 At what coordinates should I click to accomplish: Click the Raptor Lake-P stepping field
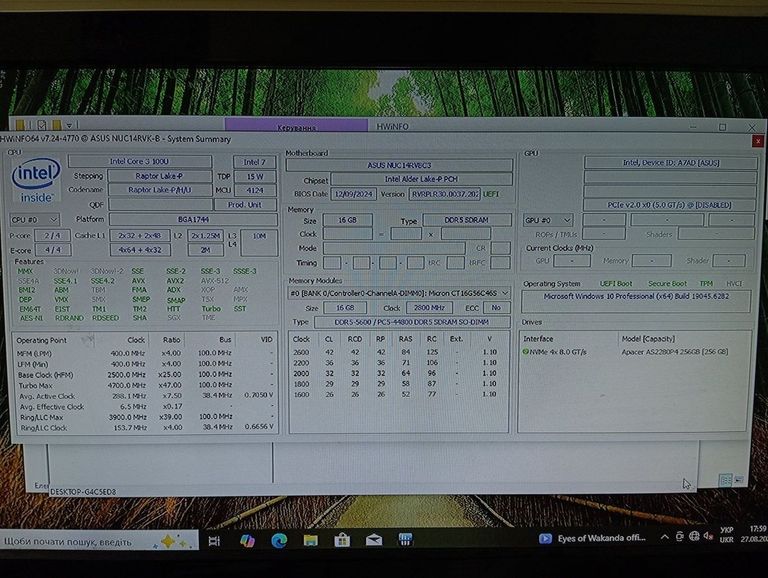tap(159, 176)
